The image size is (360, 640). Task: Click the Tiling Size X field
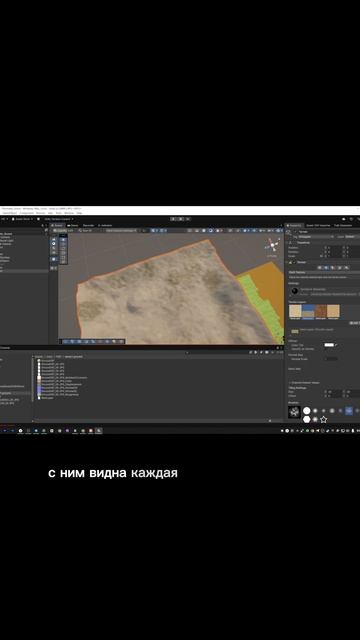point(336,392)
